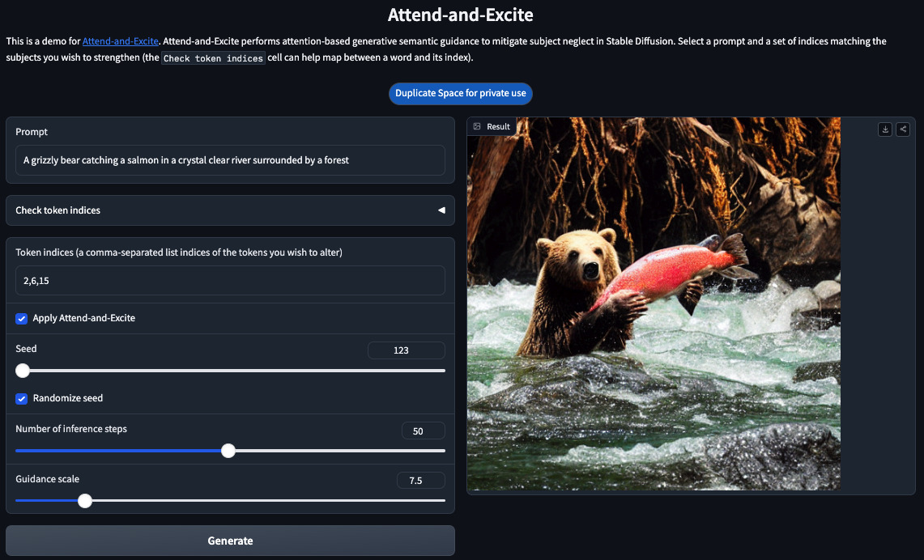Screen dimensions: 924x560
Task: Select the Seed number box showing 123
Action: pos(406,350)
